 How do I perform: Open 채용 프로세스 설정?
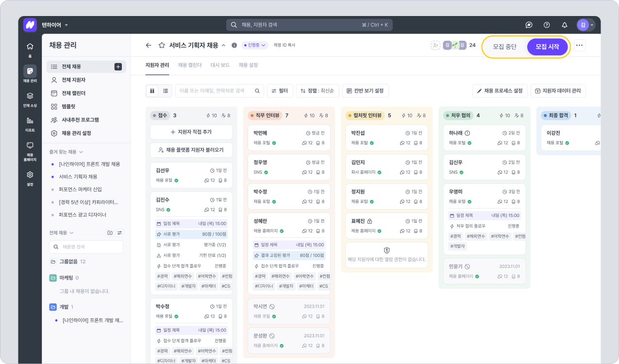click(x=500, y=91)
